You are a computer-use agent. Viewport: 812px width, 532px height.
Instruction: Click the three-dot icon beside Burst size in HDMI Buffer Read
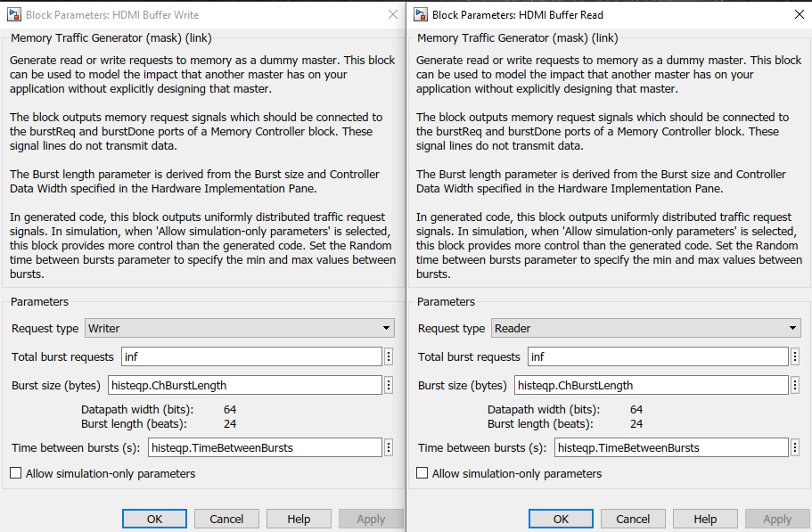(795, 386)
